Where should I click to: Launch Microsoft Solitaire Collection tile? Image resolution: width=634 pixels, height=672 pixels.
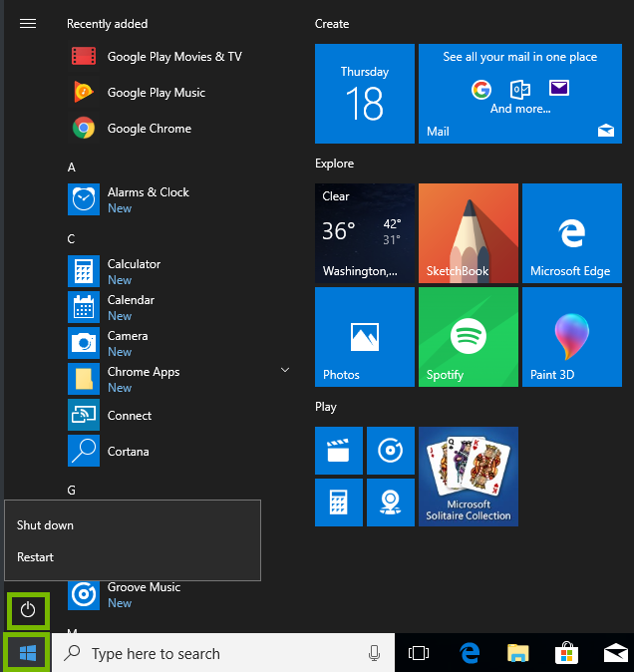469,477
